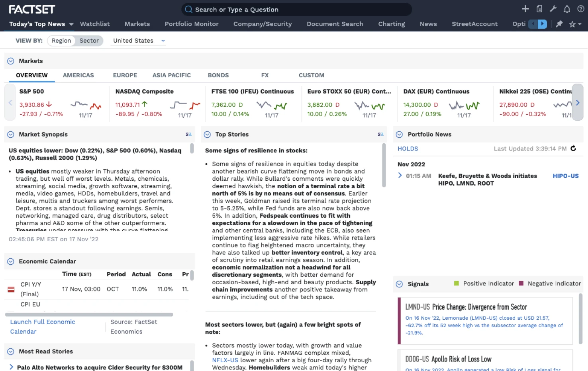Collapse the Markets section
Viewport: 588px width, 371px height.
[x=11, y=61]
